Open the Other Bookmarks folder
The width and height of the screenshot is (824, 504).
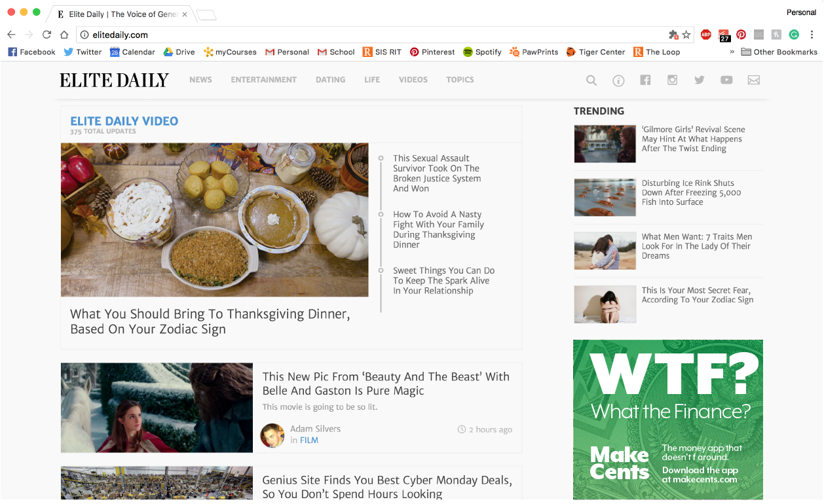pos(779,52)
